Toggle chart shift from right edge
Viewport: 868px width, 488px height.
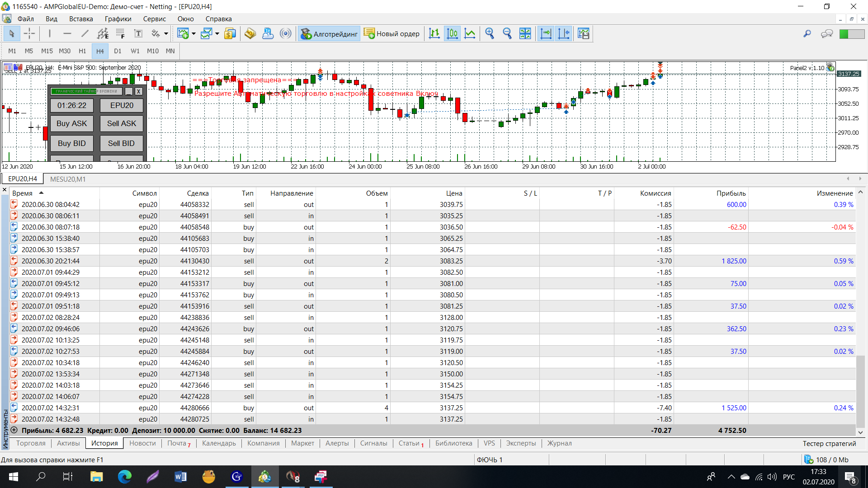(x=564, y=33)
